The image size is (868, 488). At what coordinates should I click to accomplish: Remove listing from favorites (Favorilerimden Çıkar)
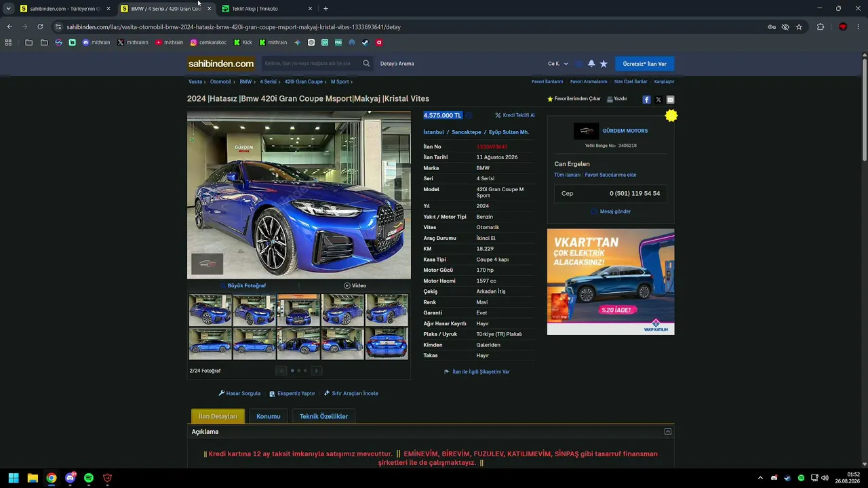click(x=574, y=99)
